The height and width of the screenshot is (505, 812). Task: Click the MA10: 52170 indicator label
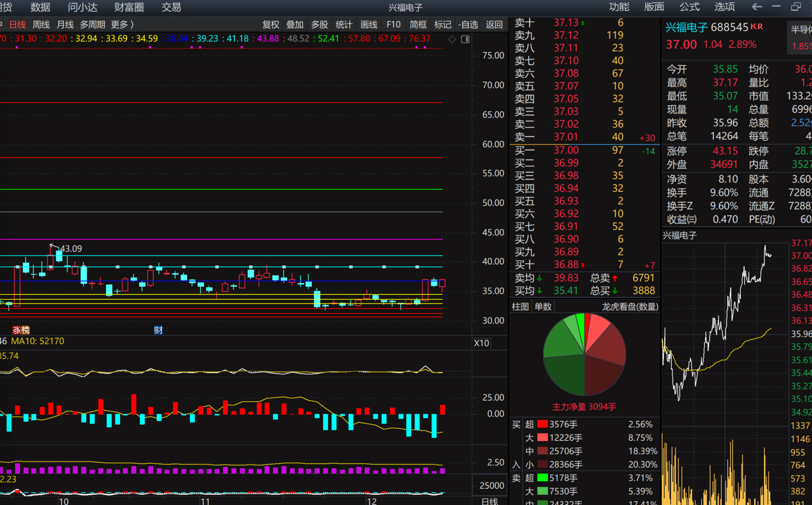pos(38,341)
